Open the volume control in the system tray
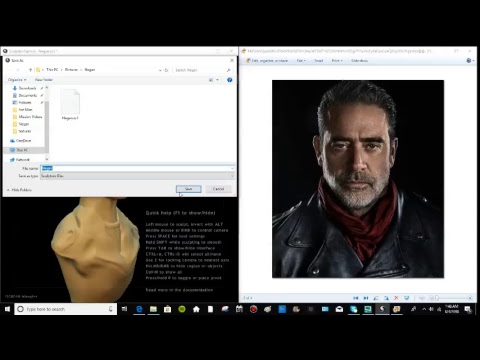Image resolution: width=480 pixels, height=360 pixels. [431, 309]
